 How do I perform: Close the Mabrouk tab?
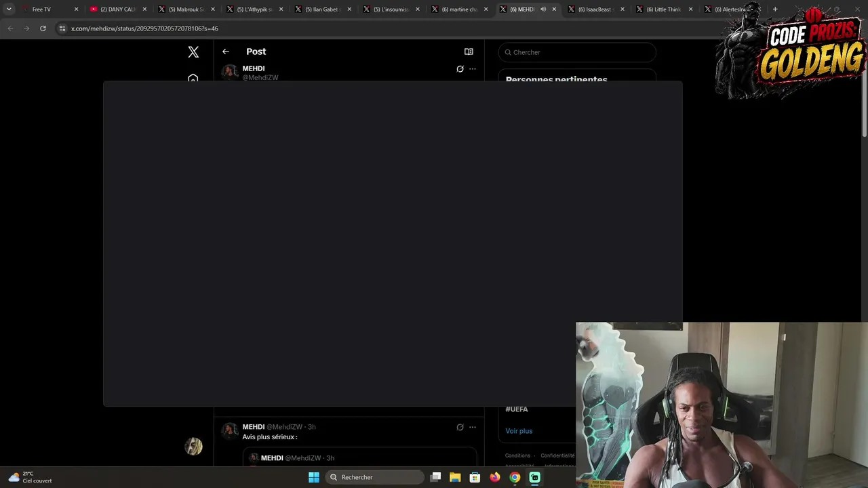(x=213, y=9)
